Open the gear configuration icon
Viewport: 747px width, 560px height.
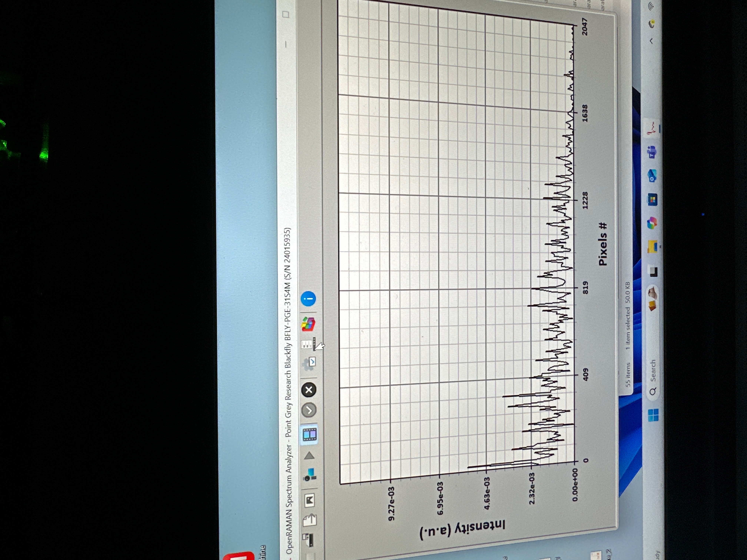pyautogui.click(x=308, y=364)
